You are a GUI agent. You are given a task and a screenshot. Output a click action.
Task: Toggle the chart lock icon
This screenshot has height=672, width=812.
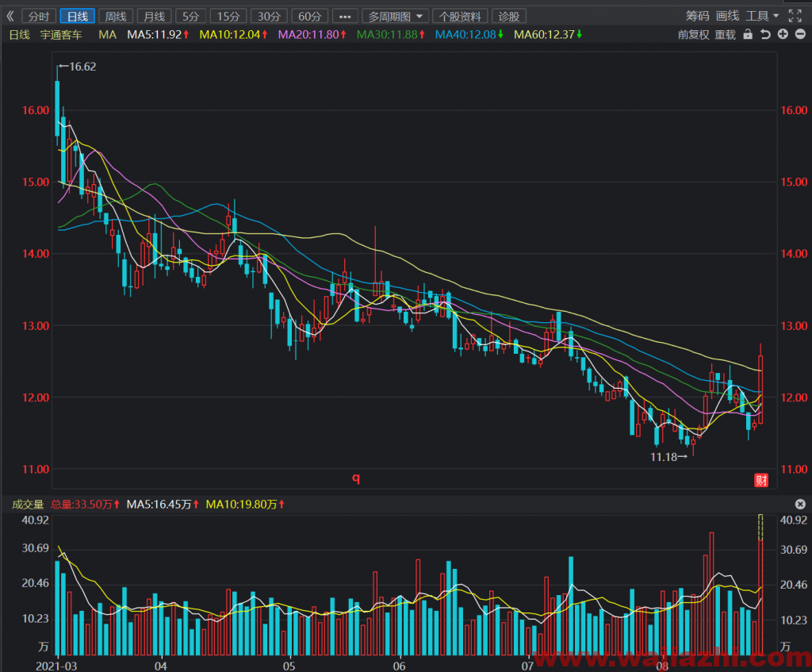748,34
